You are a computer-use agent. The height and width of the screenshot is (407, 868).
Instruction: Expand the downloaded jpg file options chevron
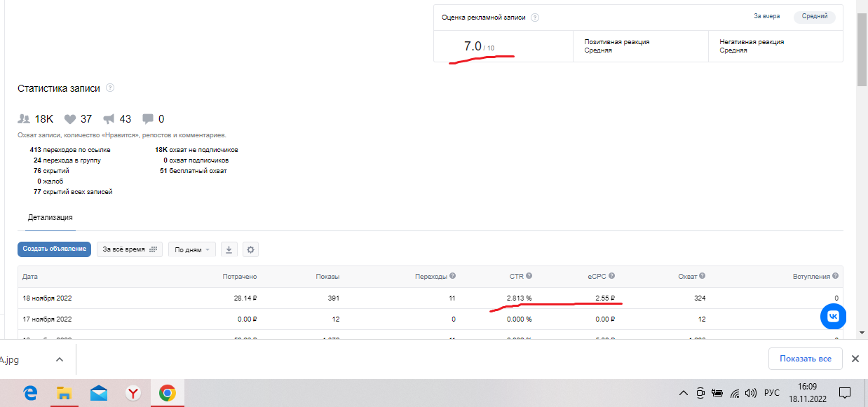pyautogui.click(x=60, y=359)
